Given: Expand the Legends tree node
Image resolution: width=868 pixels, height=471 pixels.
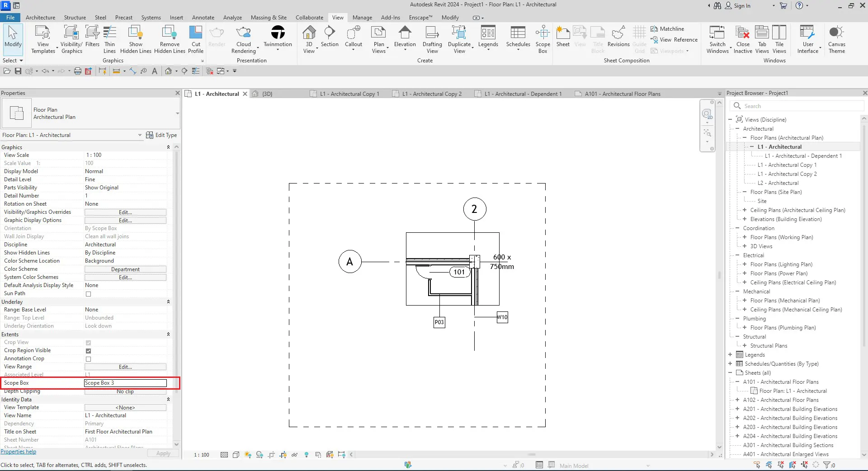Looking at the screenshot, I should click(730, 355).
